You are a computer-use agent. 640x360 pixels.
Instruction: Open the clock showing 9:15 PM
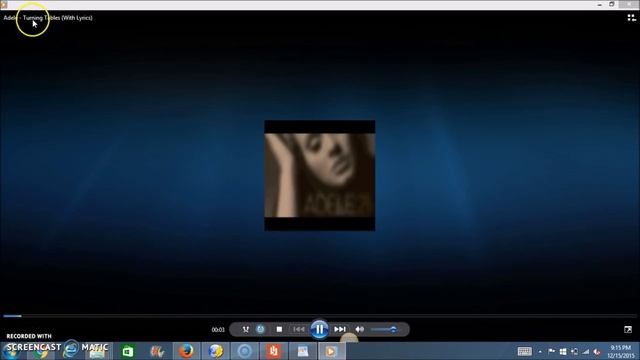[620, 351]
